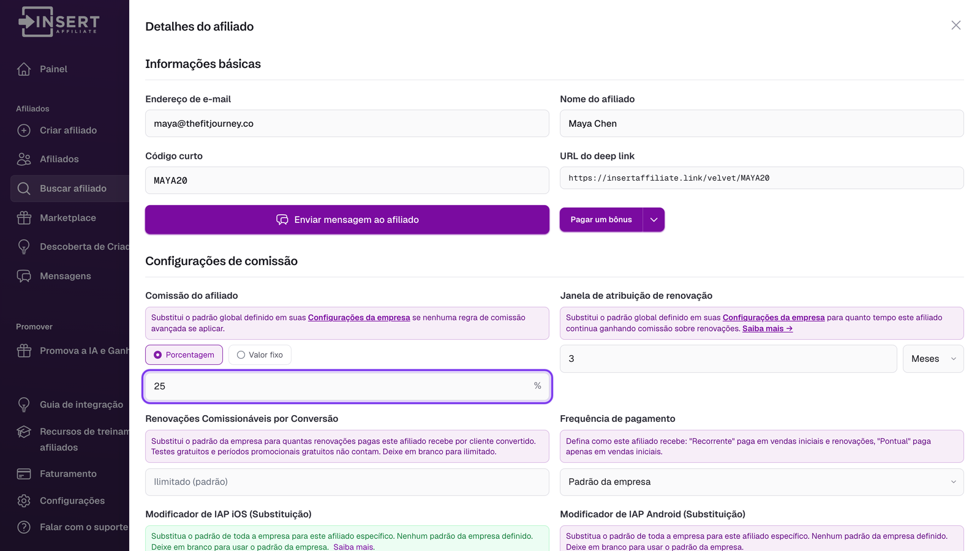The image size is (980, 551).
Task: Go to Painel menu item
Action: tap(54, 69)
